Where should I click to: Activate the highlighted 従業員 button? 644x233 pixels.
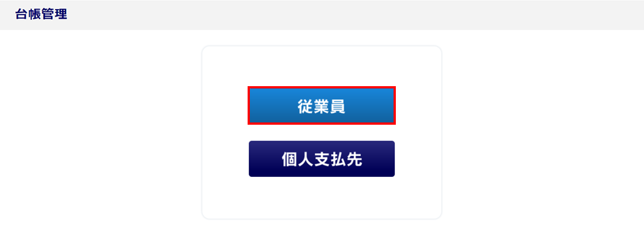tap(321, 105)
